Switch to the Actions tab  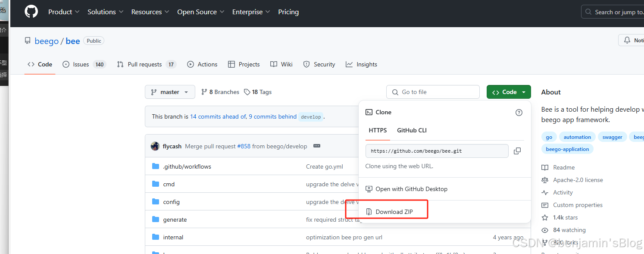[202, 64]
